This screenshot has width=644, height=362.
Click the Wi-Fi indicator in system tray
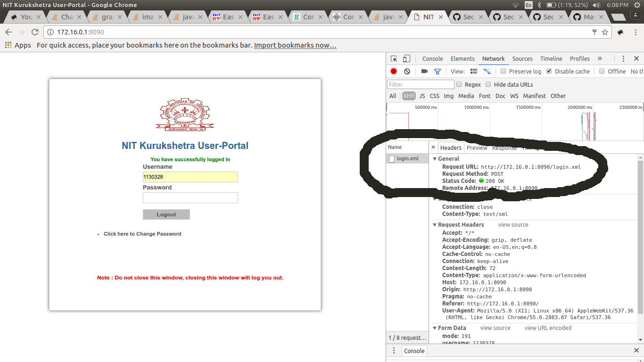[x=515, y=5]
